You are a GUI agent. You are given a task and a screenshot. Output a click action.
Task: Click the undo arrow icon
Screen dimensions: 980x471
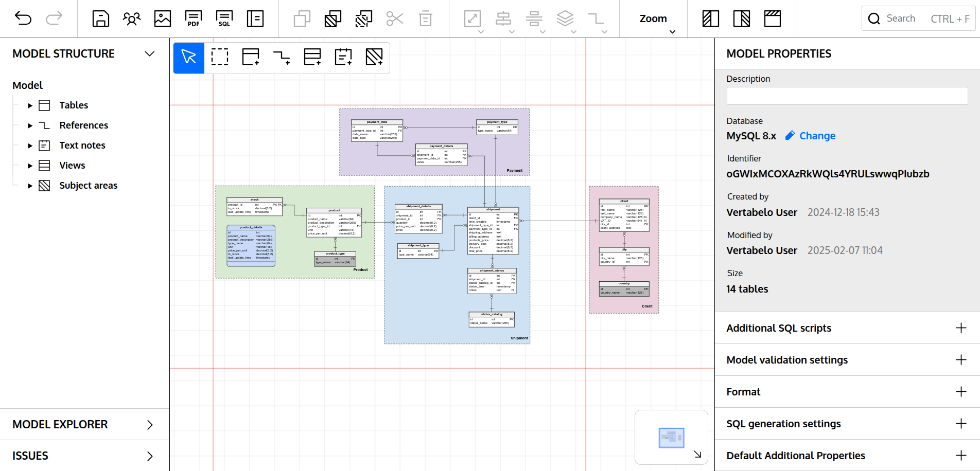point(23,19)
